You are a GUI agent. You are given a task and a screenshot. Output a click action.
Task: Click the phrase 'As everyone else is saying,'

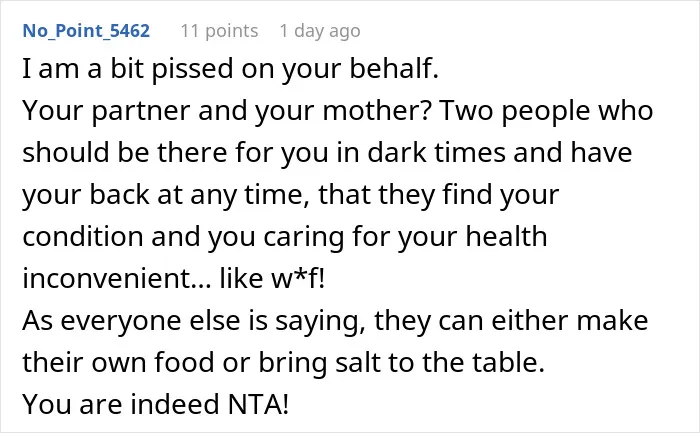(x=194, y=321)
